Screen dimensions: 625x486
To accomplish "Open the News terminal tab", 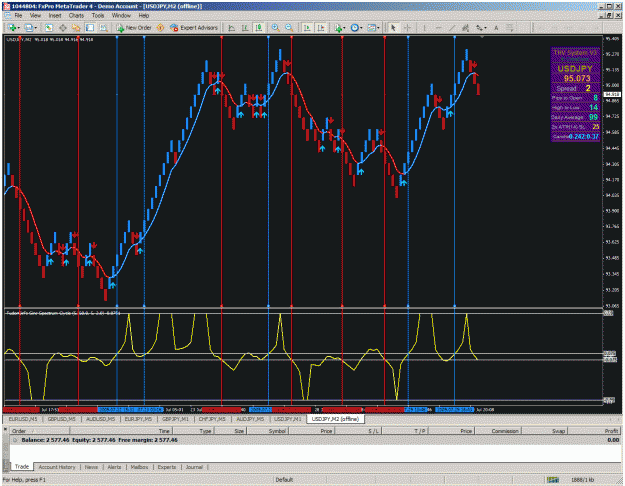I will tap(91, 467).
